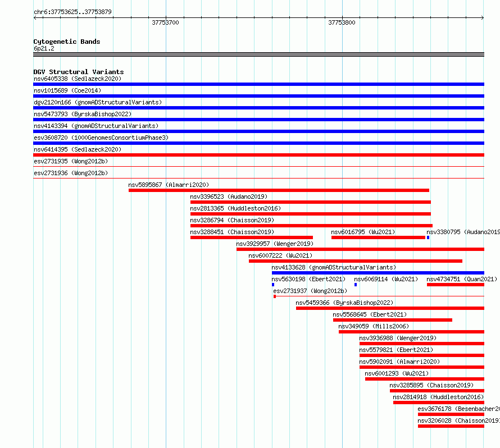Click nsv5568645 (Ebert2021) label
This screenshot has height=448, width=500.
click(370, 314)
